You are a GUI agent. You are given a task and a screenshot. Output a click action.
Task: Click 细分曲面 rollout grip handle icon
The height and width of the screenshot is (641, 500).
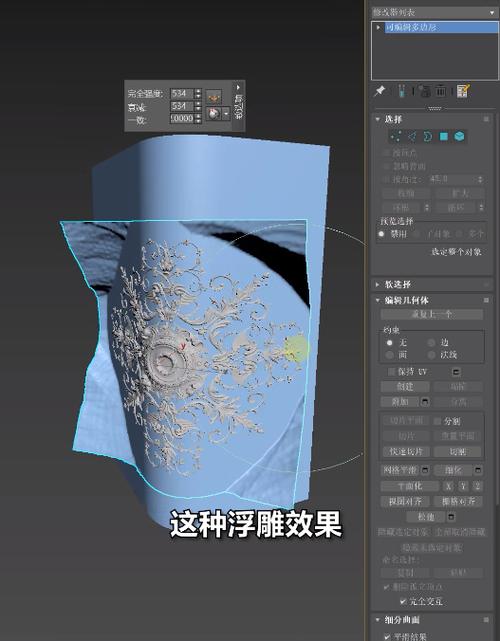pos(486,620)
